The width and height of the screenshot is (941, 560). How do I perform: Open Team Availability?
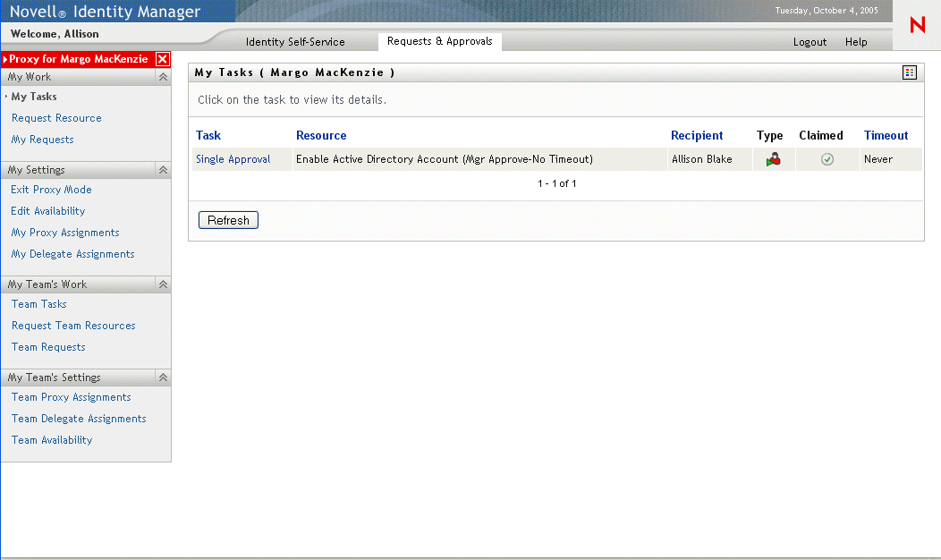pyautogui.click(x=52, y=440)
